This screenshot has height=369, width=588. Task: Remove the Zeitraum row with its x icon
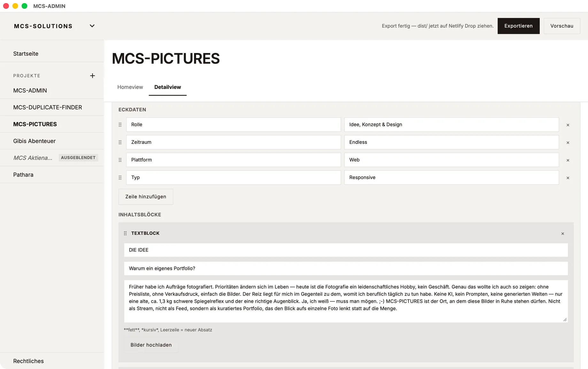coord(568,143)
